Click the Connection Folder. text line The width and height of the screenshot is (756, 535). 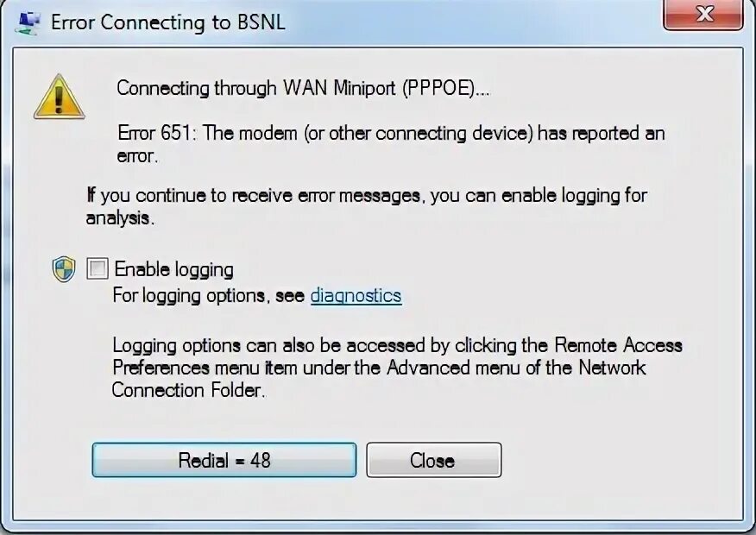(x=188, y=390)
